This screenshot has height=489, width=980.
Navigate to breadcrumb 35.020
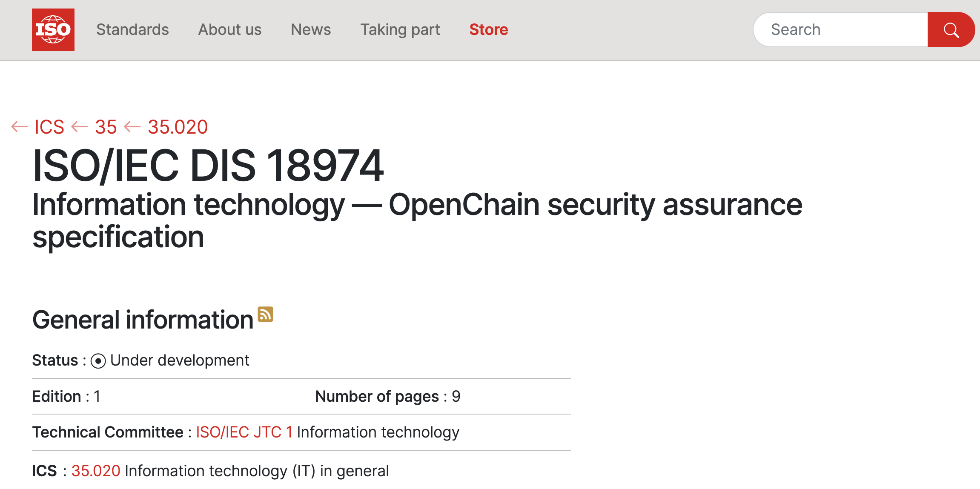178,127
